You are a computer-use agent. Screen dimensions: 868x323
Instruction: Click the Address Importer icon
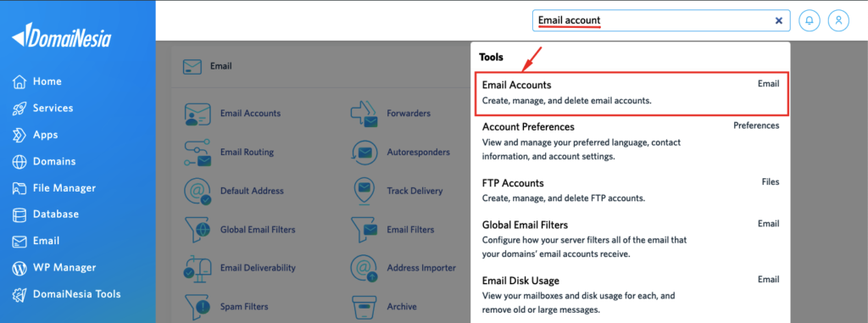point(364,268)
